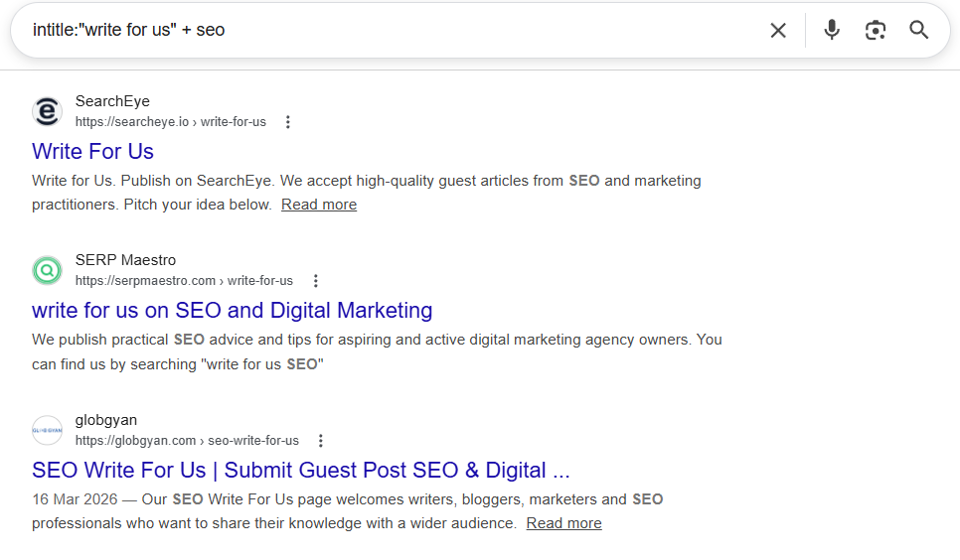Open search by image camera icon
The image size is (960, 560).
pyautogui.click(x=875, y=30)
